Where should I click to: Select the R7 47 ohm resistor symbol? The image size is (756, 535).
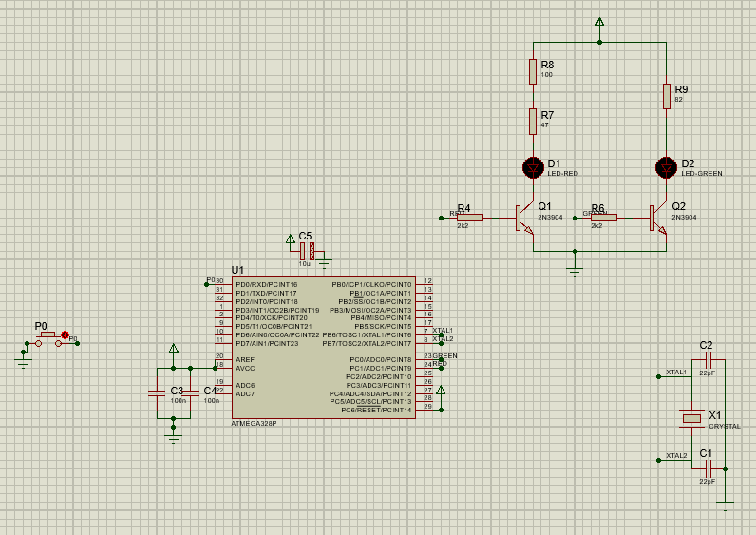click(533, 122)
